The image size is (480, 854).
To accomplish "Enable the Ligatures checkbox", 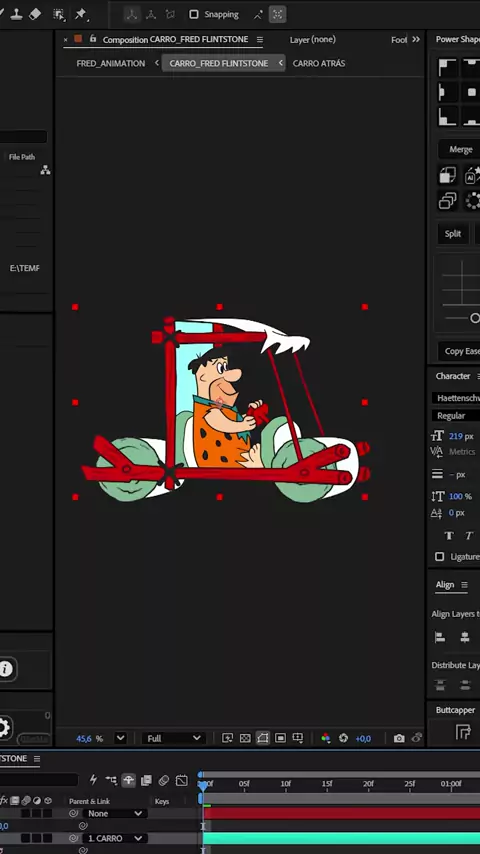I will coord(440,557).
